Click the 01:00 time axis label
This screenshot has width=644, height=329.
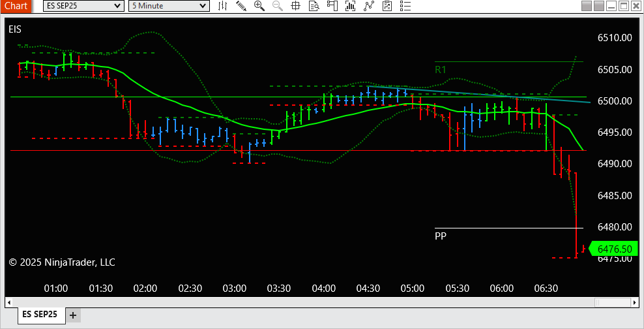coord(56,289)
